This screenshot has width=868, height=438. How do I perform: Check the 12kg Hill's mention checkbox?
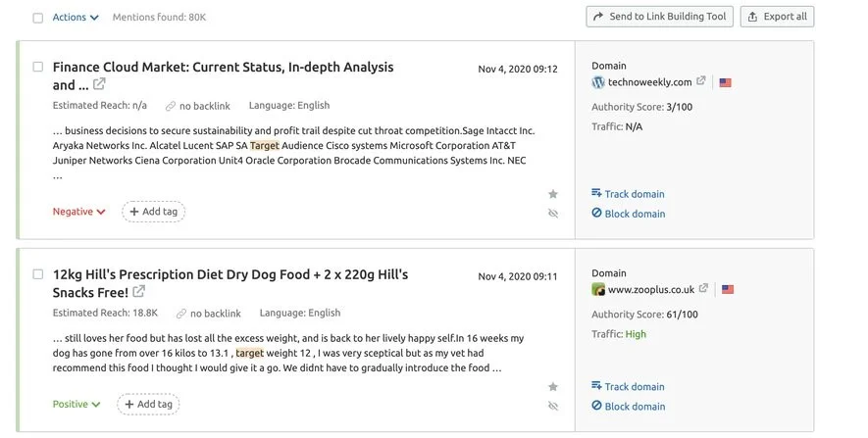[x=37, y=274]
